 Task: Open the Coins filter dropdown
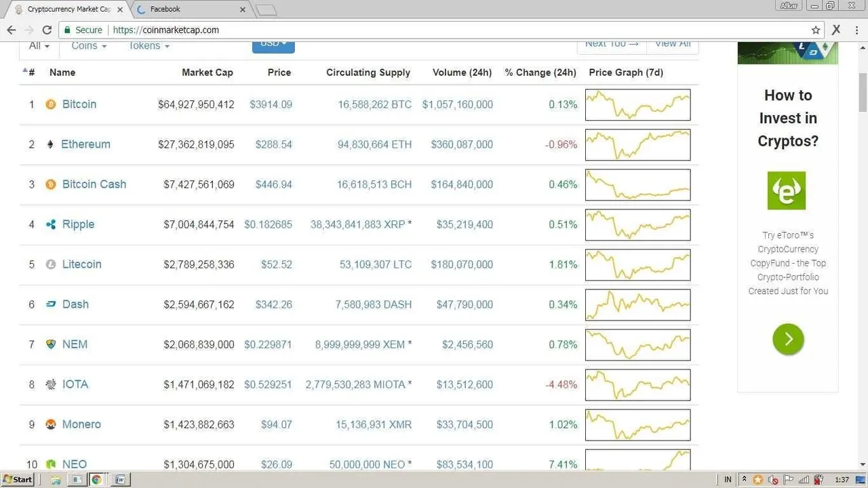pyautogui.click(x=89, y=45)
